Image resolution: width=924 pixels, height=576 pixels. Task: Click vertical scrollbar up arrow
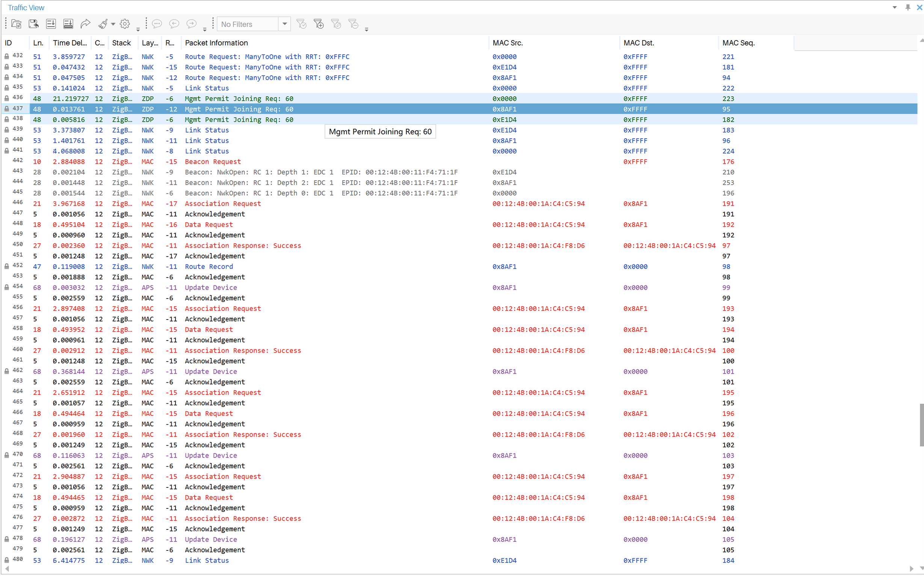coord(921,40)
